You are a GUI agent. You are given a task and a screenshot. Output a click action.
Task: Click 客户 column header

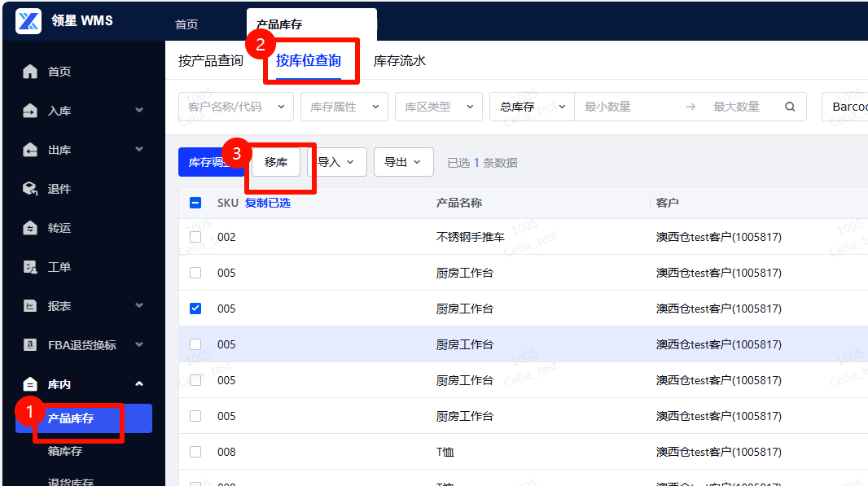[x=667, y=203]
